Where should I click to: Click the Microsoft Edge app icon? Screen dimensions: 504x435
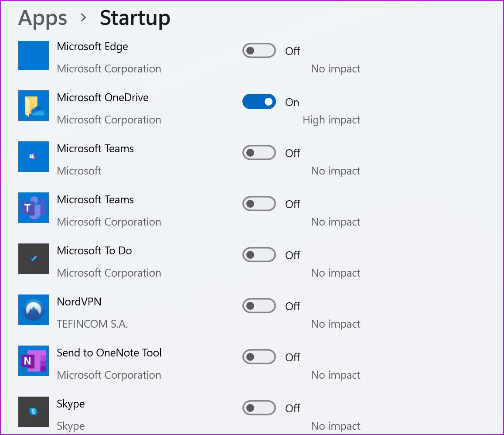pos(34,55)
